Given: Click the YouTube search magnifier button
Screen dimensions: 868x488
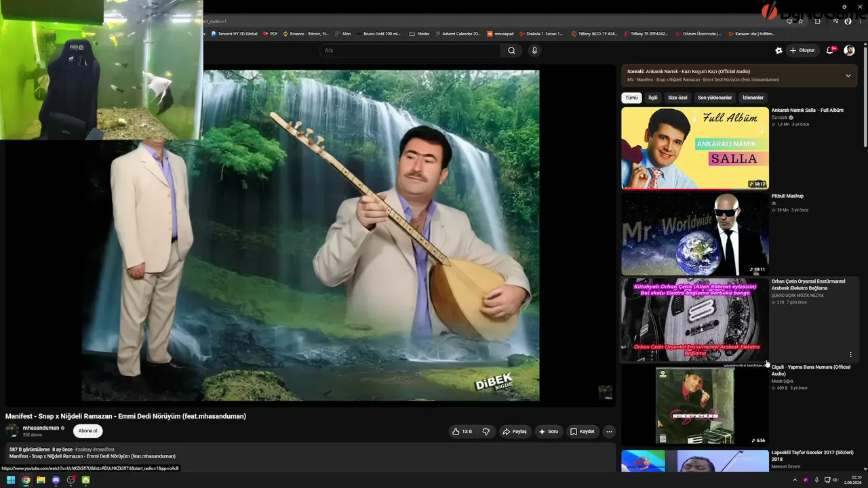Looking at the screenshot, I should click(511, 50).
